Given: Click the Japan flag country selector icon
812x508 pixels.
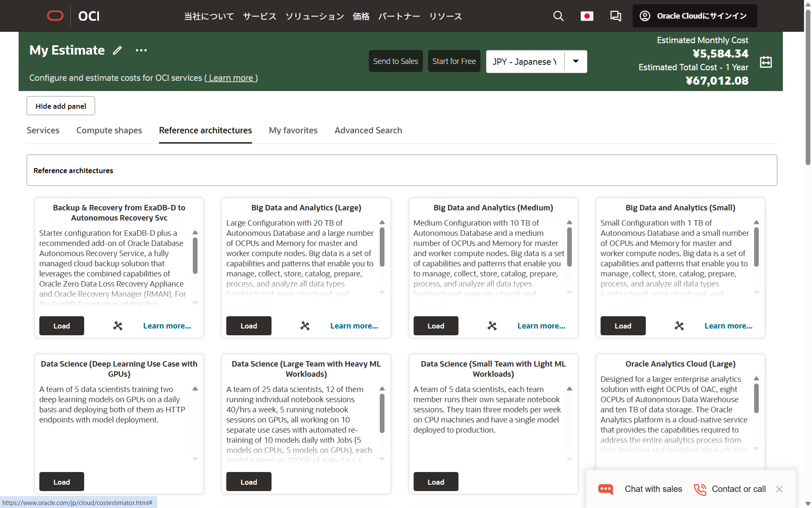Looking at the screenshot, I should (x=587, y=16).
